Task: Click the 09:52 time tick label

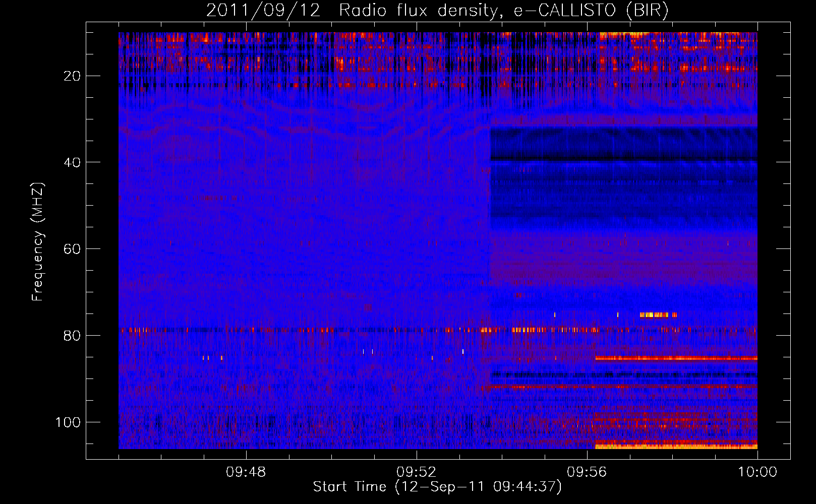Action: (x=417, y=472)
